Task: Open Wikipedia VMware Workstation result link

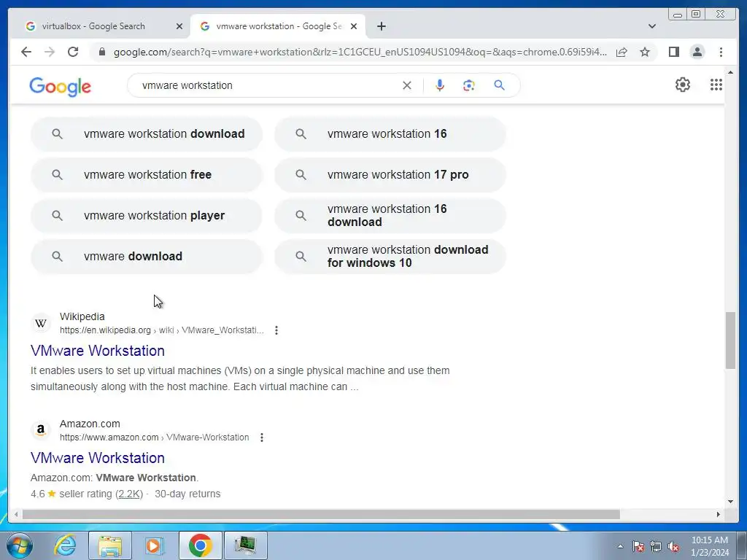Action: (x=98, y=351)
